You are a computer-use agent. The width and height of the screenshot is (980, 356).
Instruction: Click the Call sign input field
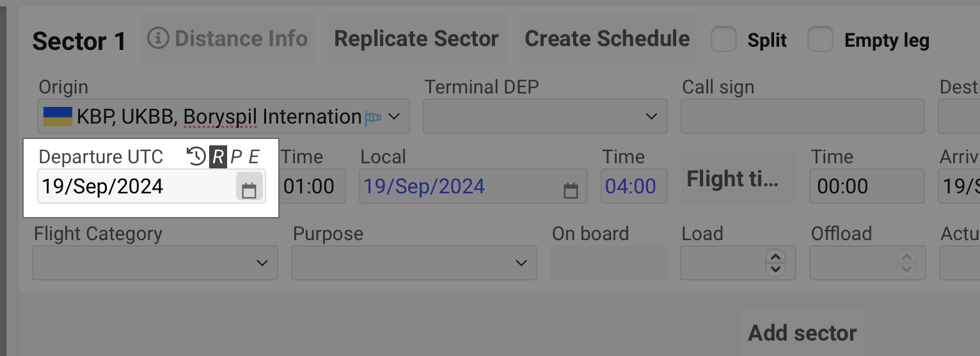(802, 117)
